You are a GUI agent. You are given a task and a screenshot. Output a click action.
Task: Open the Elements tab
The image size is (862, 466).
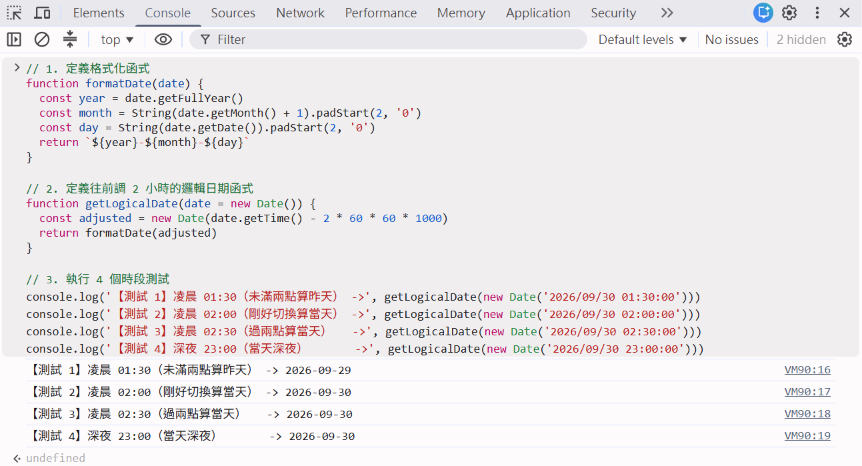tap(98, 13)
